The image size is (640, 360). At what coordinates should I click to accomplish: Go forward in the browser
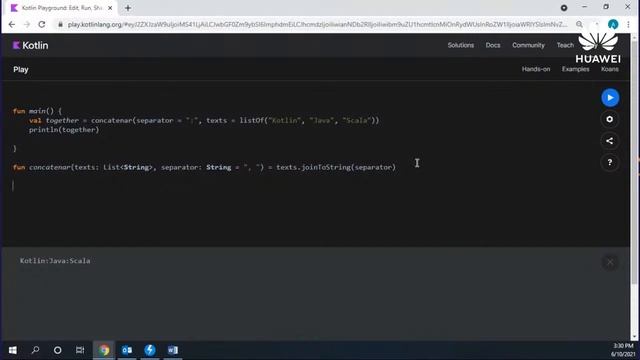[27, 24]
